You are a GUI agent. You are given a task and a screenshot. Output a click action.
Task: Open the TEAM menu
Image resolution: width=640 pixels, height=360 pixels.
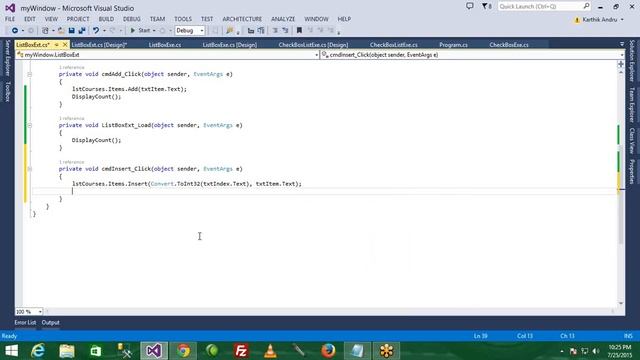(x=157, y=19)
